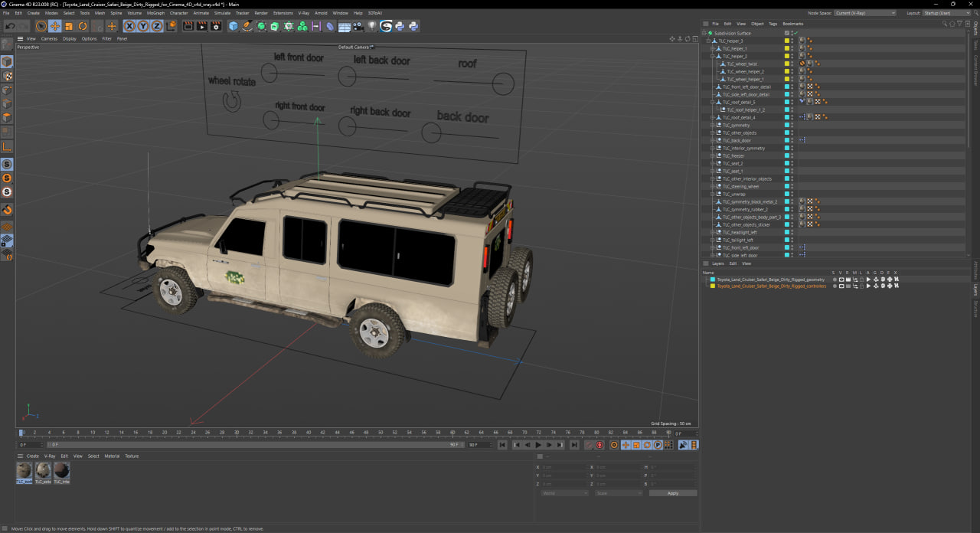The image size is (980, 533).
Task: Open the Deformer bend icon
Action: (330, 26)
